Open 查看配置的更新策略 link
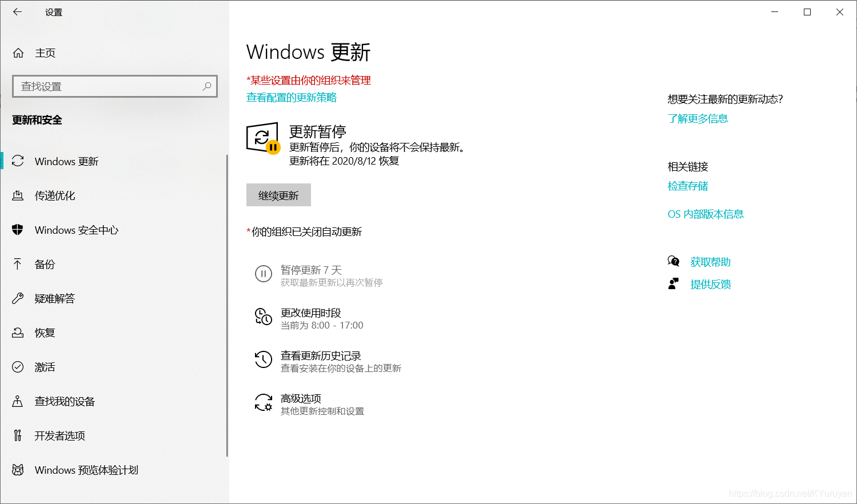The height and width of the screenshot is (504, 857). pos(292,98)
